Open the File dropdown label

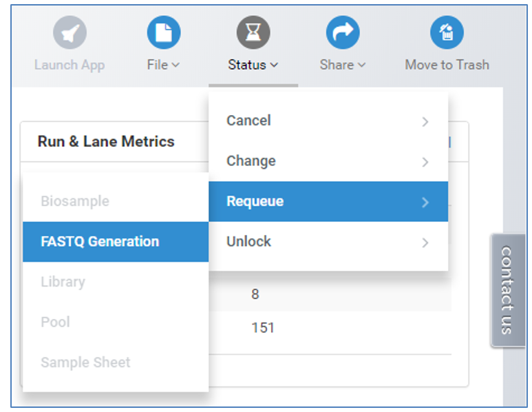[x=163, y=65]
